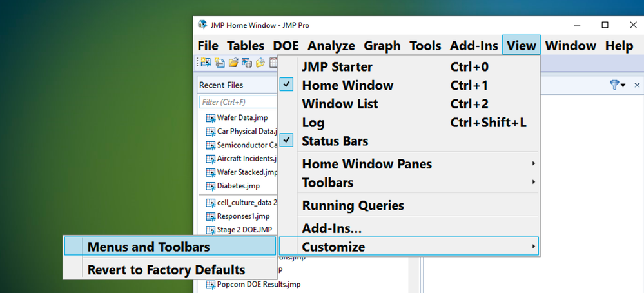
Task: Select Add-Ins... in the View dropdown
Action: point(409,228)
